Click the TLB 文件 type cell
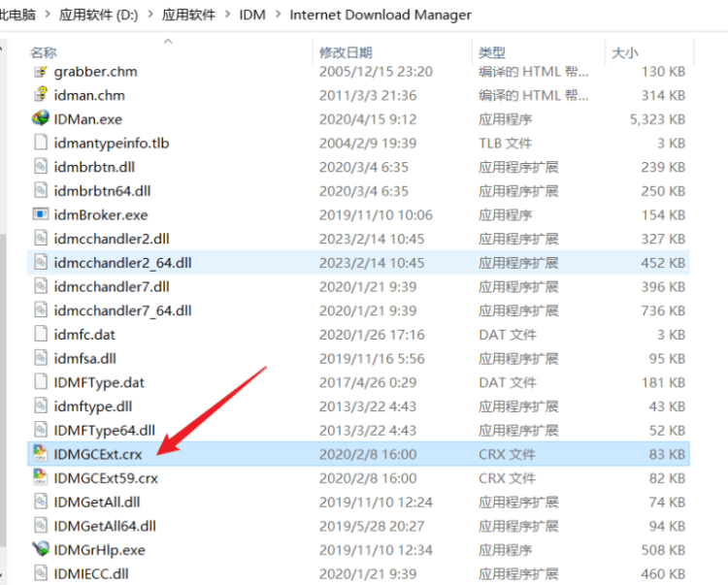The height and width of the screenshot is (585, 728). [x=505, y=144]
